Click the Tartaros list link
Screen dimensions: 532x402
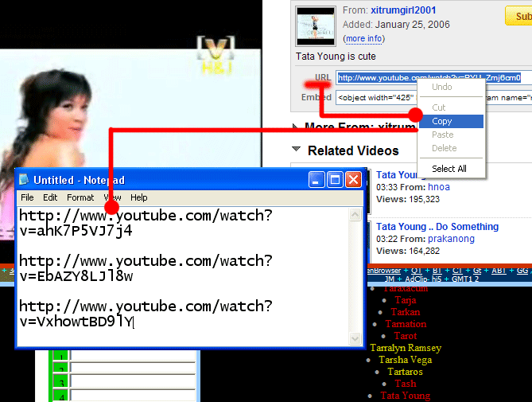(x=405, y=372)
